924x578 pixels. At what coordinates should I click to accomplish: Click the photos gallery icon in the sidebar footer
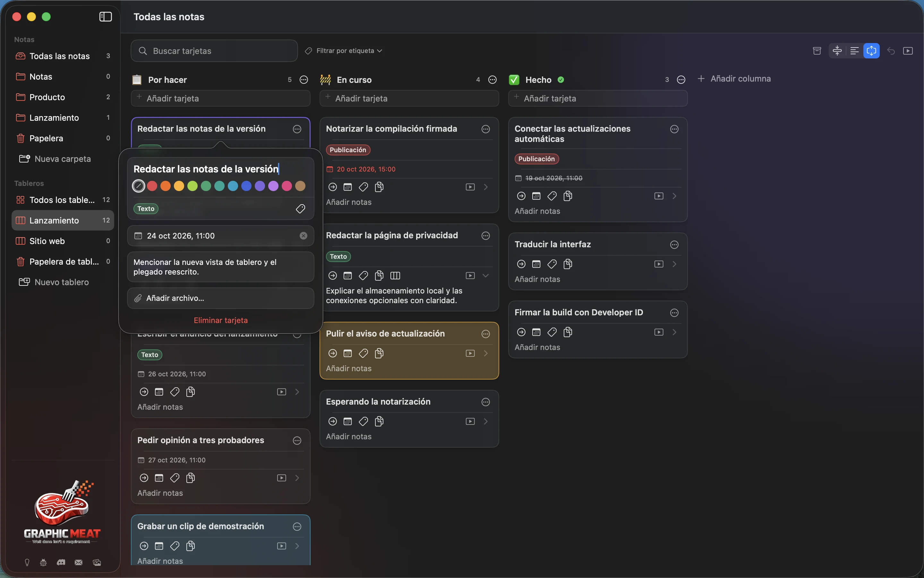[97, 562]
